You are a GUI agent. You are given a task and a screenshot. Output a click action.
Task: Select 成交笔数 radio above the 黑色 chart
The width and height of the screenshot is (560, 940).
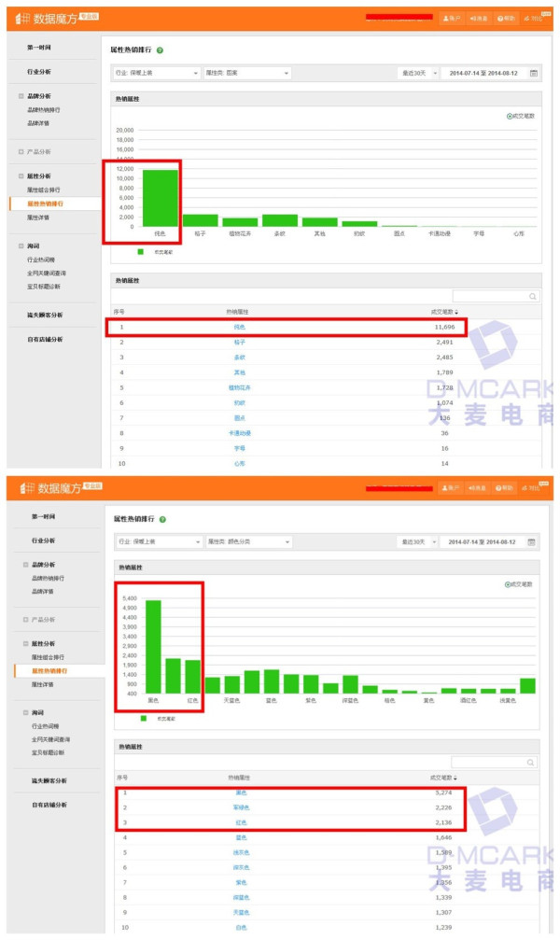click(508, 584)
